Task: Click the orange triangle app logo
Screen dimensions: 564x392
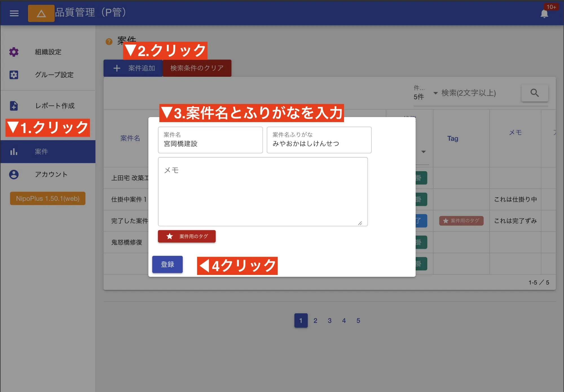Action: coord(41,13)
